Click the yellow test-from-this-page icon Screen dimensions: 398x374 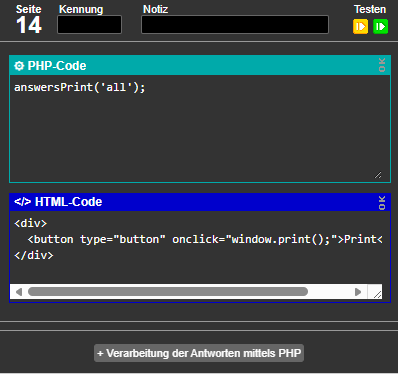point(360,27)
